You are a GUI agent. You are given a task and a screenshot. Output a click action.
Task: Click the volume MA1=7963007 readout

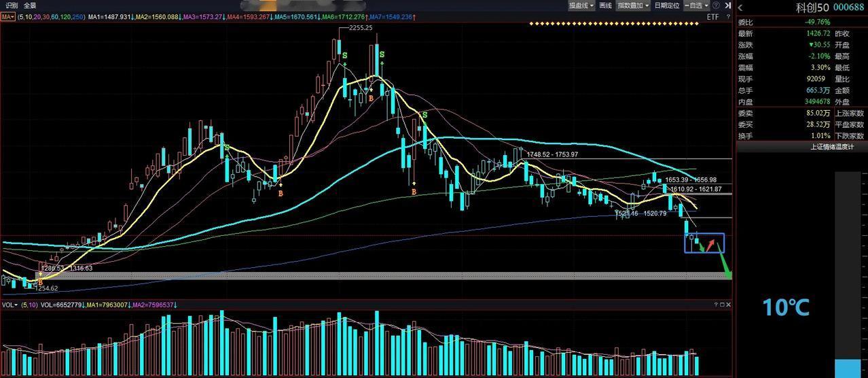tap(107, 305)
